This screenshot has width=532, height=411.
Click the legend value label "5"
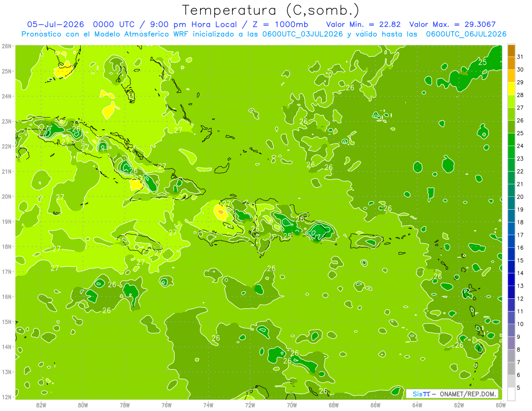point(519,388)
